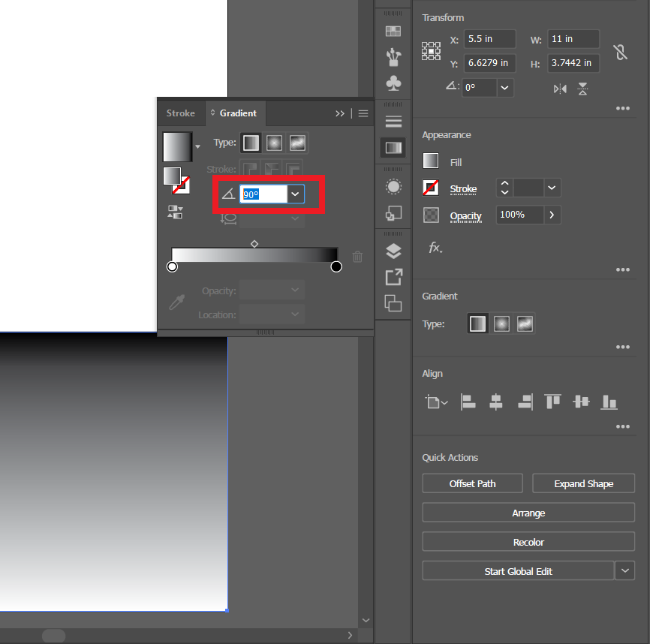Viewport: 650px width, 644px height.
Task: Click the W width input field
Action: pyautogui.click(x=572, y=38)
